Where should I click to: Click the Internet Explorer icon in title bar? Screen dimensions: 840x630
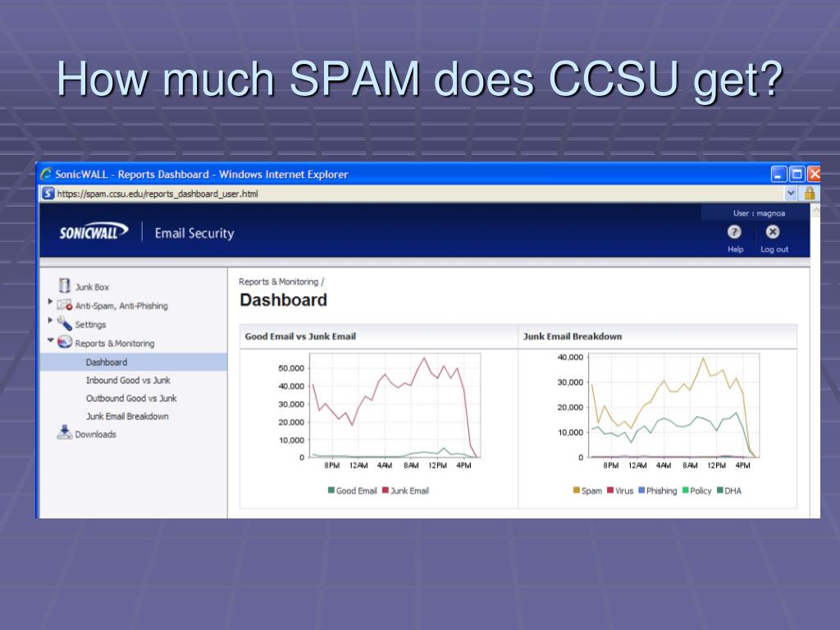click(46, 174)
